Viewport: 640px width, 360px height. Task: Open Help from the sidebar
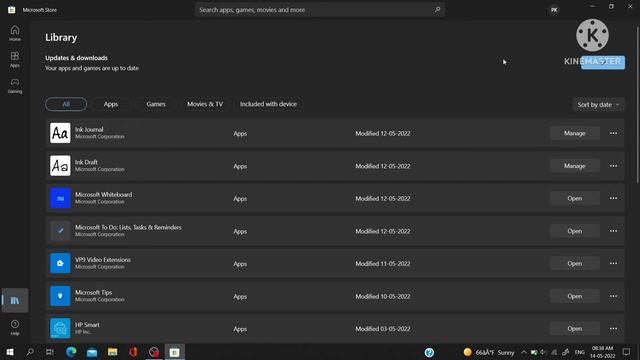[x=15, y=327]
